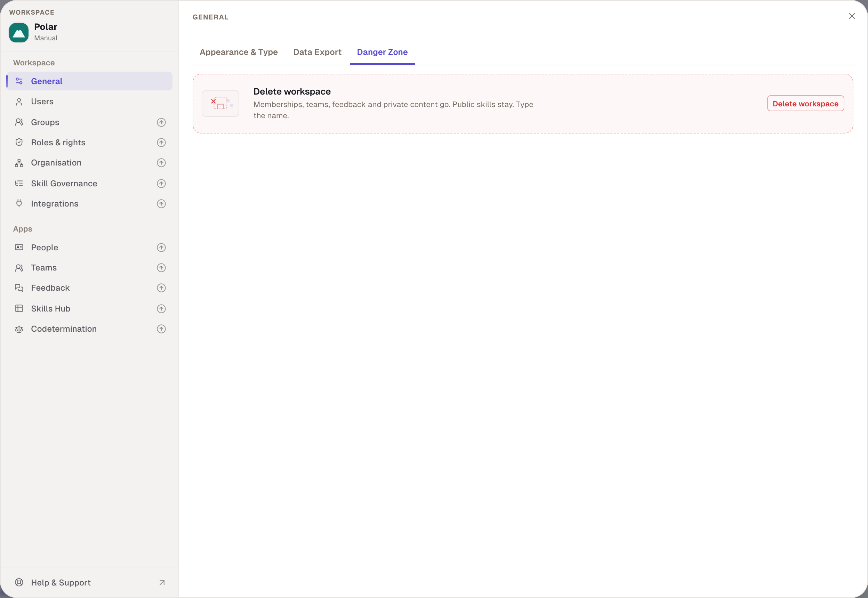Image resolution: width=868 pixels, height=598 pixels.
Task: Click the Teams people icon
Action: pyautogui.click(x=19, y=267)
